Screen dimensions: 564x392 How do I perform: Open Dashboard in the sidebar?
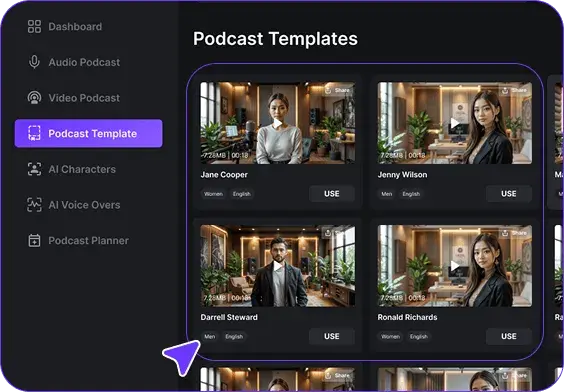pyautogui.click(x=88, y=27)
